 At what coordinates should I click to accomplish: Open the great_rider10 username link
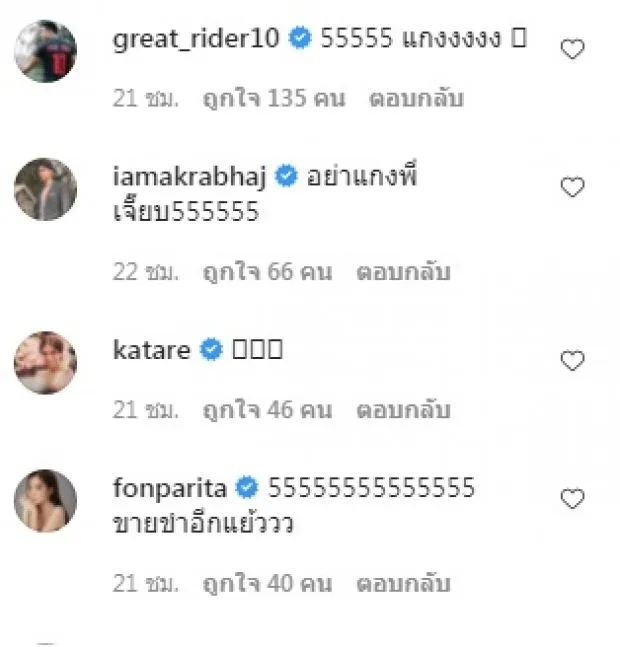(x=197, y=39)
